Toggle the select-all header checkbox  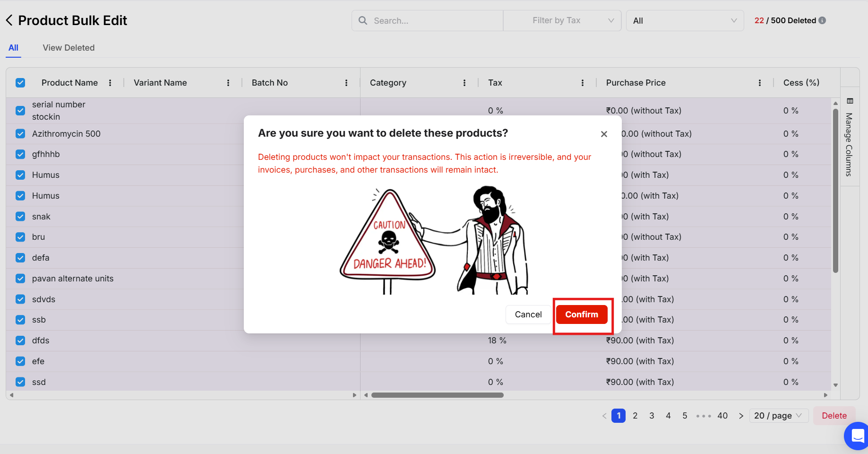20,83
